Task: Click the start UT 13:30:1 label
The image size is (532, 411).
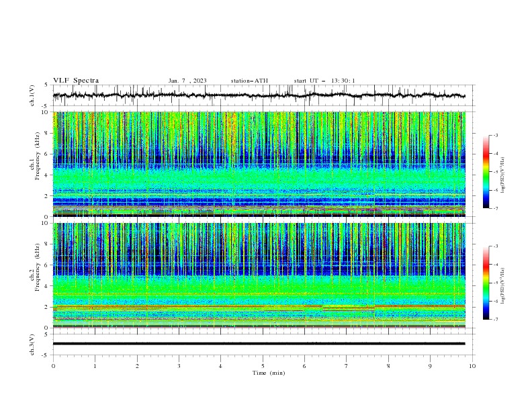Action: pos(324,81)
